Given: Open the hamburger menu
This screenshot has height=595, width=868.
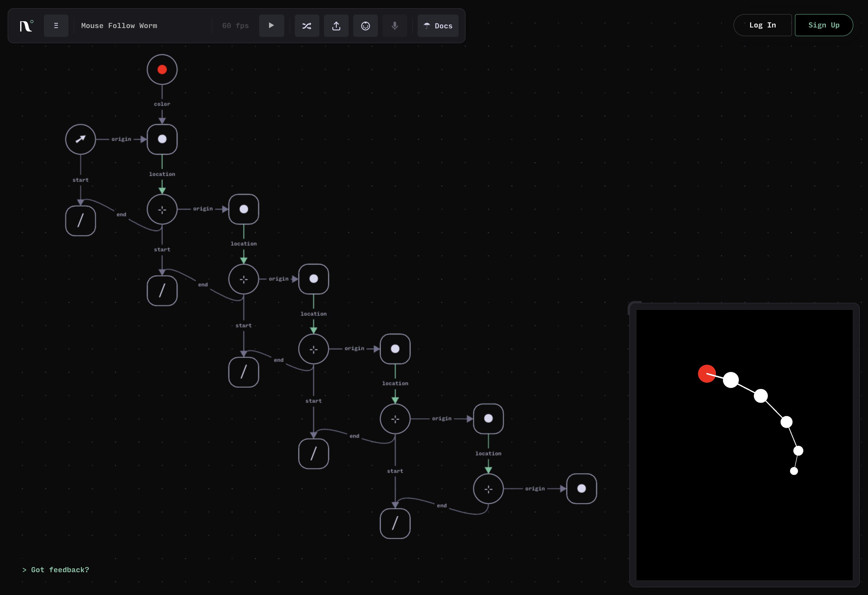Looking at the screenshot, I should coord(56,26).
